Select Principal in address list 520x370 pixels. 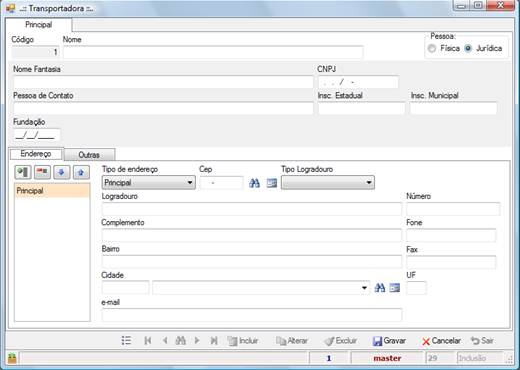(x=52, y=191)
